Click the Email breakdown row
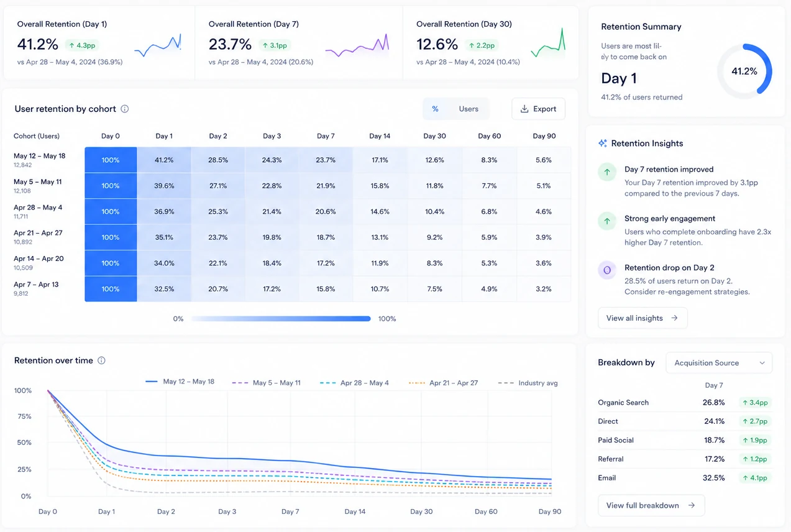 click(x=685, y=478)
